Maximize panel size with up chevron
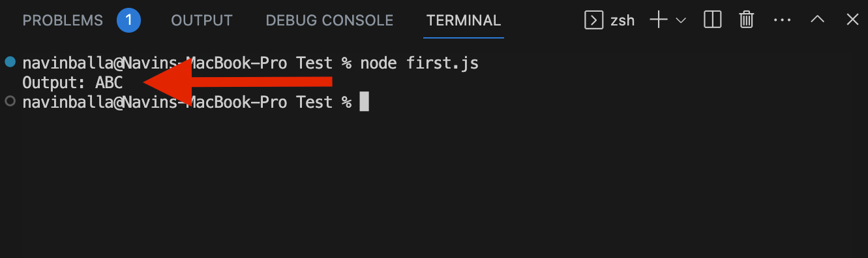The width and height of the screenshot is (868, 258). [817, 20]
